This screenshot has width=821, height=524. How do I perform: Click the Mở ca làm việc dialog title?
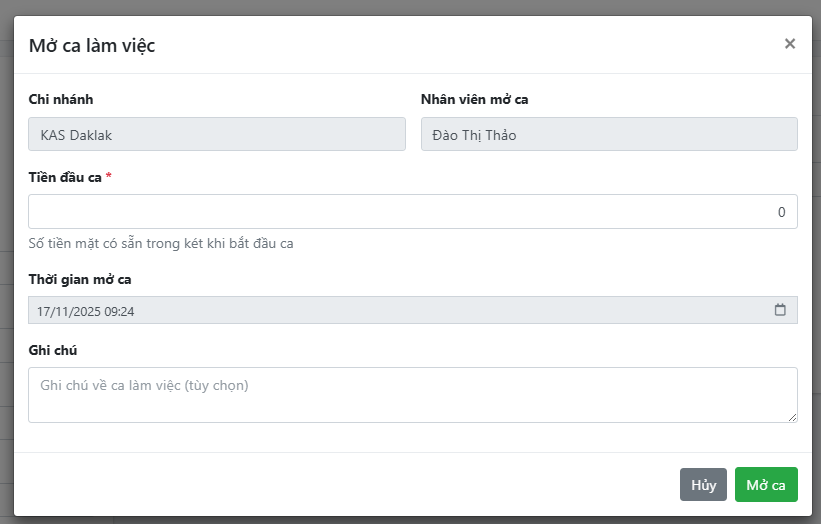pyautogui.click(x=92, y=45)
